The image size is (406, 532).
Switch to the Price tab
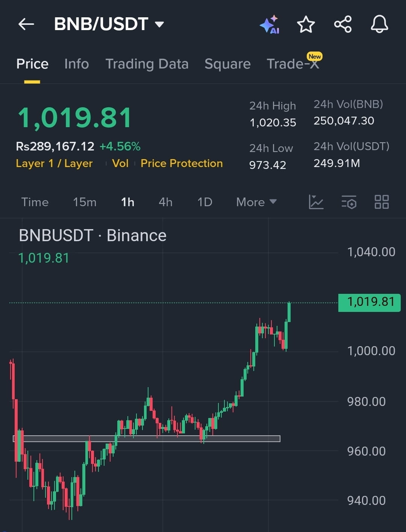[32, 64]
